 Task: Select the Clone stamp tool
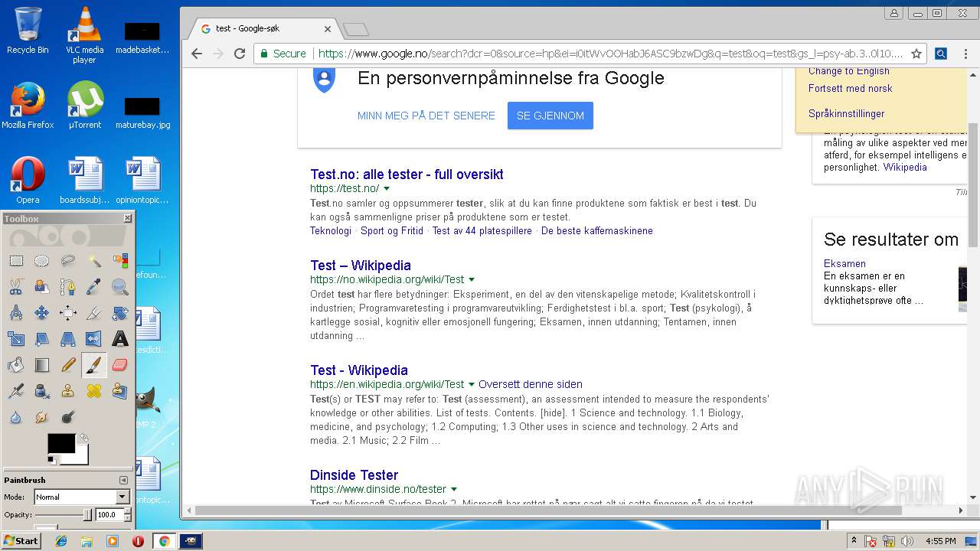68,391
